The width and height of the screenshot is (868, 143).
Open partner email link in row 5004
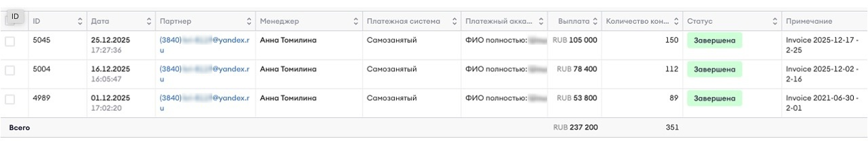tap(204, 74)
